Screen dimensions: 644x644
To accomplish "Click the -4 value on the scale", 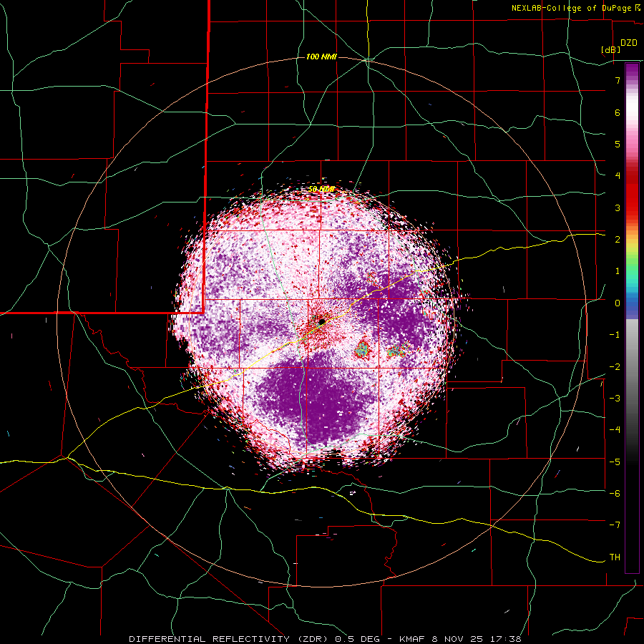I will point(615,429).
